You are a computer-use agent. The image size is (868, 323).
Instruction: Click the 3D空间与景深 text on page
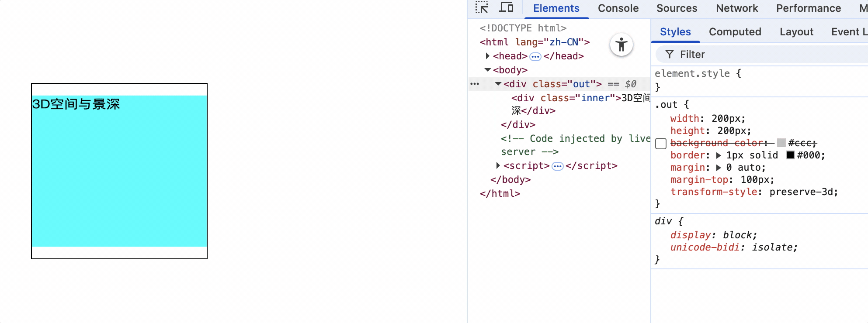pyautogui.click(x=76, y=104)
